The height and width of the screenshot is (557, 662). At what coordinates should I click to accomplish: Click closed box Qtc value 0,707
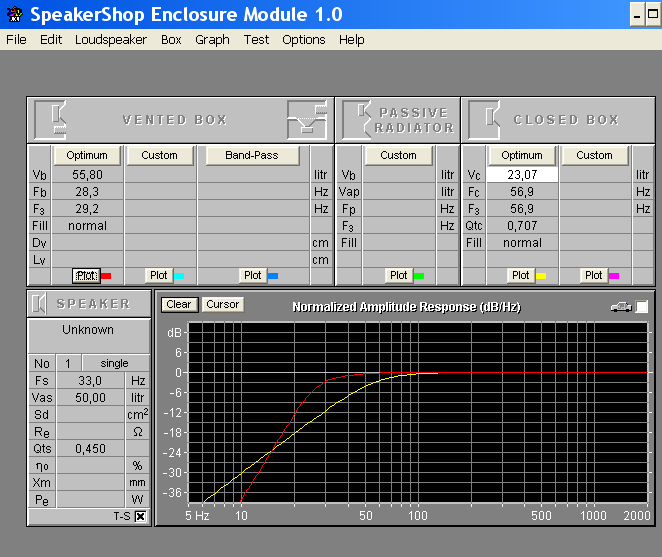(x=522, y=226)
